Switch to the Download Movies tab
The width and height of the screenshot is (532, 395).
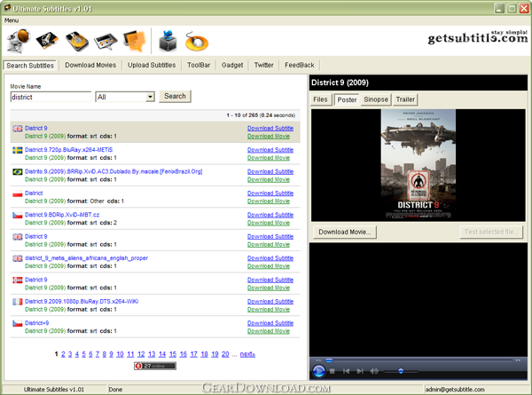tap(90, 65)
